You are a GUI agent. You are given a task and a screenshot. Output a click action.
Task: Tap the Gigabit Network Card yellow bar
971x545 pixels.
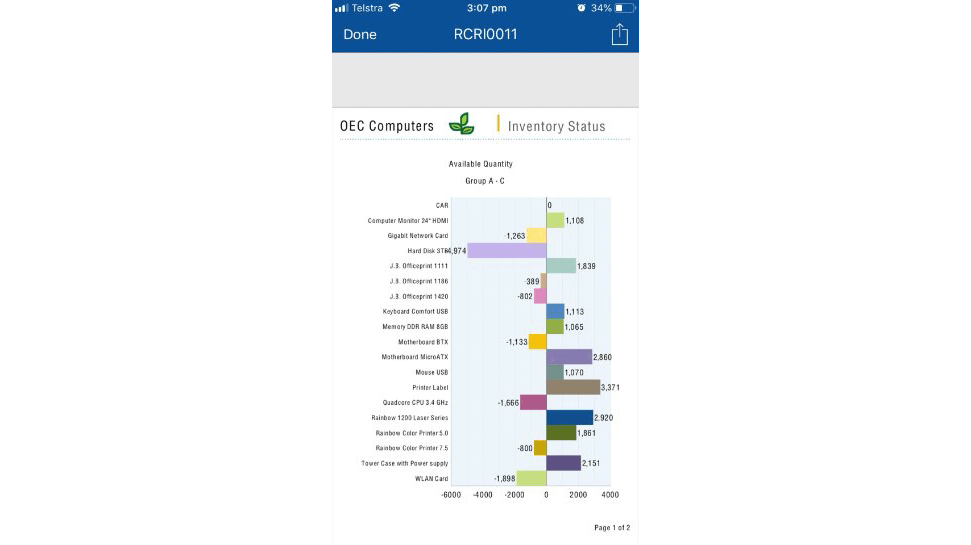[536, 235]
